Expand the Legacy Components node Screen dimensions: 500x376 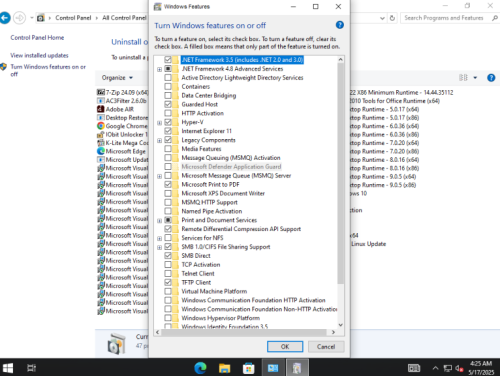tap(159, 140)
